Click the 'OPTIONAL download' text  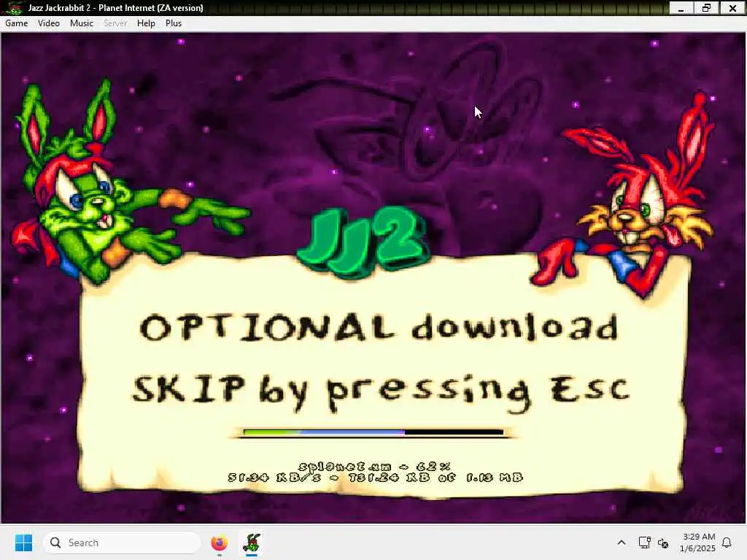tap(379, 327)
